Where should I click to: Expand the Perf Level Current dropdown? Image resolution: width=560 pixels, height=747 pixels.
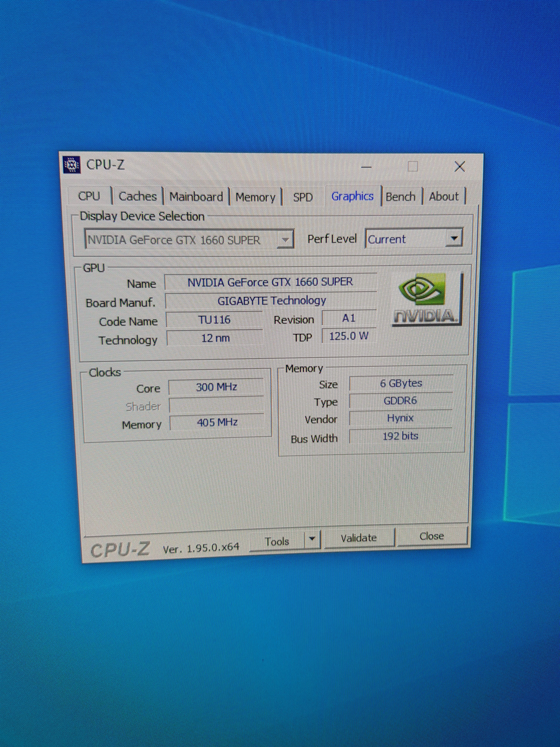tap(454, 238)
